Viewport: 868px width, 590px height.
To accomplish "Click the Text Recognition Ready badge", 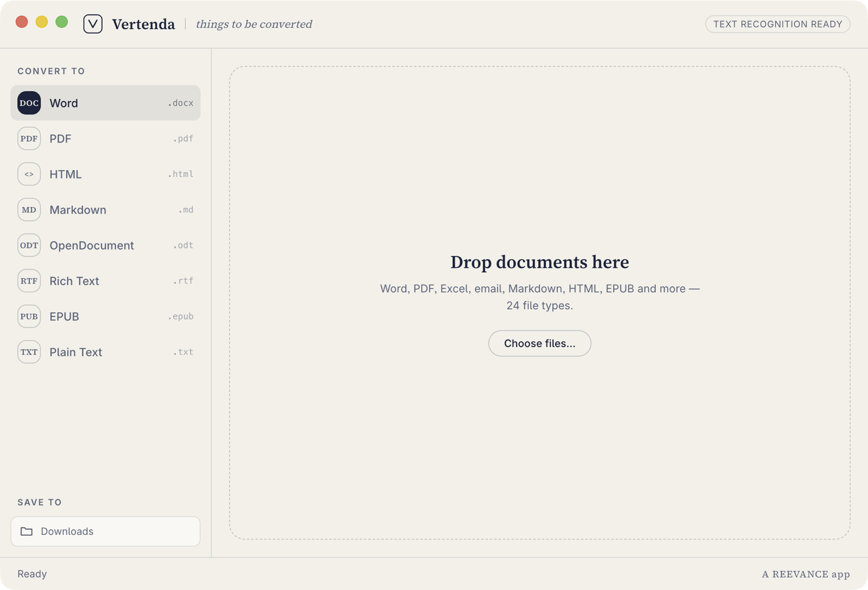I will (777, 24).
